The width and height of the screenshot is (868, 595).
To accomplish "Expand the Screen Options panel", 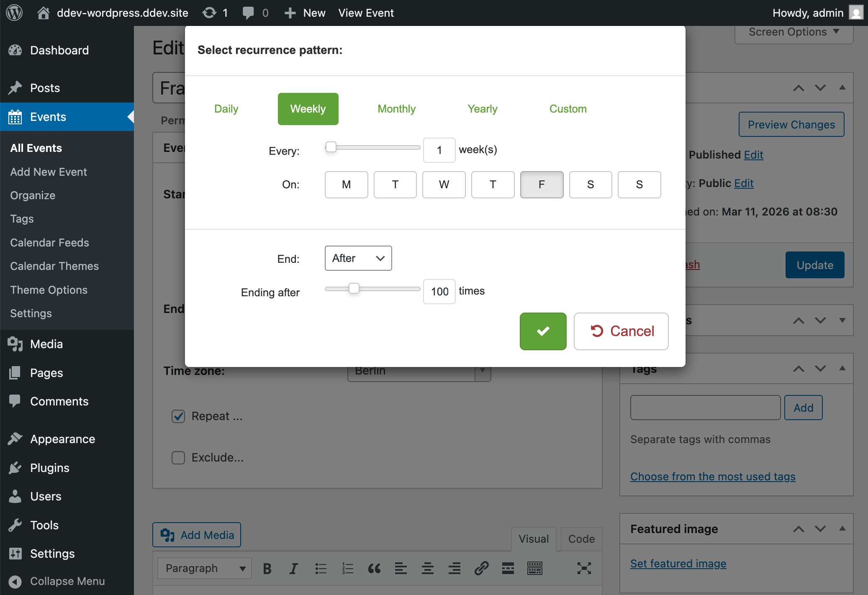I will pyautogui.click(x=794, y=32).
